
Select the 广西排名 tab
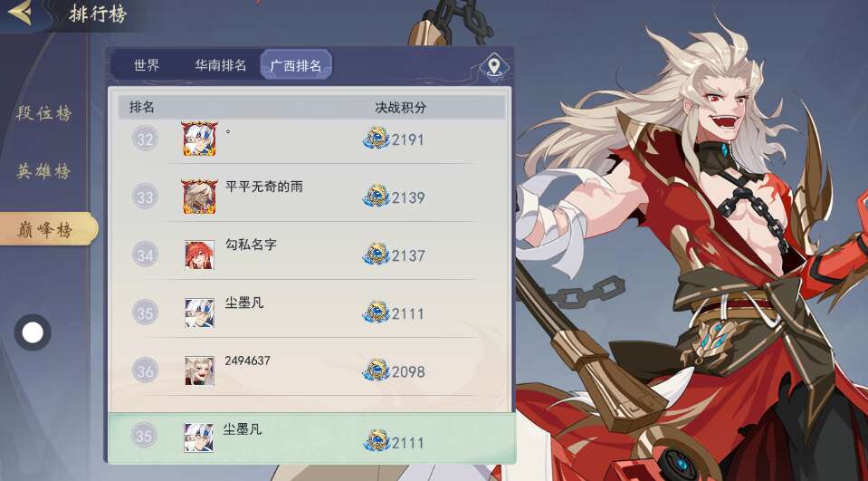pyautogui.click(x=296, y=65)
